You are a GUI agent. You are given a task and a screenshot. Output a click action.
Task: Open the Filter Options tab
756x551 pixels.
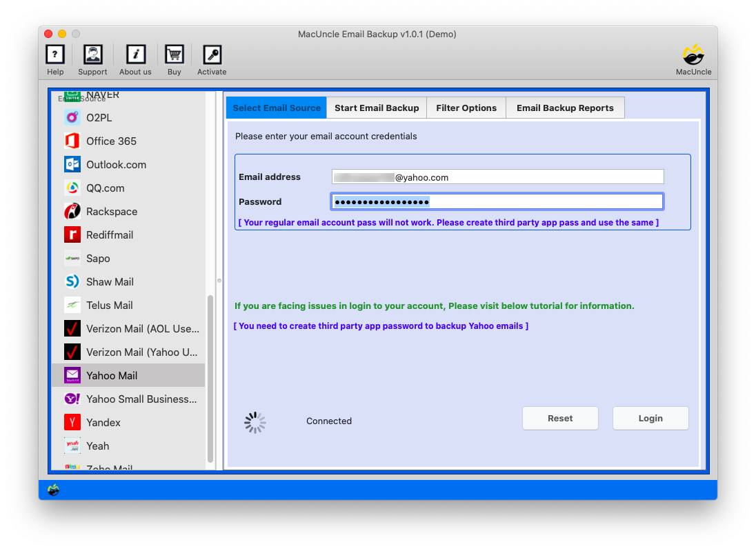(466, 108)
